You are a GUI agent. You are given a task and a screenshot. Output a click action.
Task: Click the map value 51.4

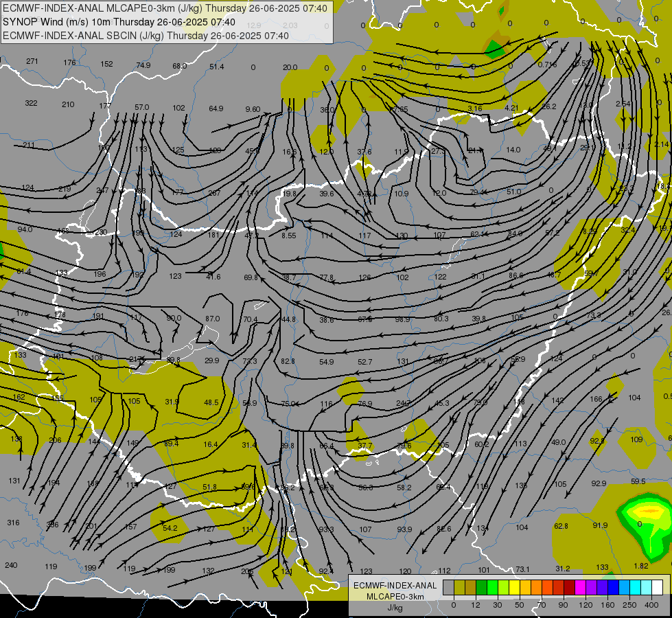(x=216, y=67)
